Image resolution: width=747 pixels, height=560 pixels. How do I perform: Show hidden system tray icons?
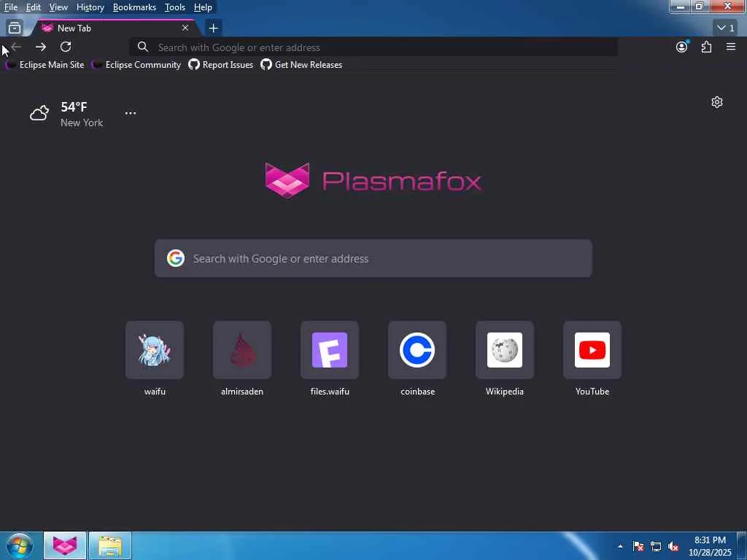click(620, 546)
